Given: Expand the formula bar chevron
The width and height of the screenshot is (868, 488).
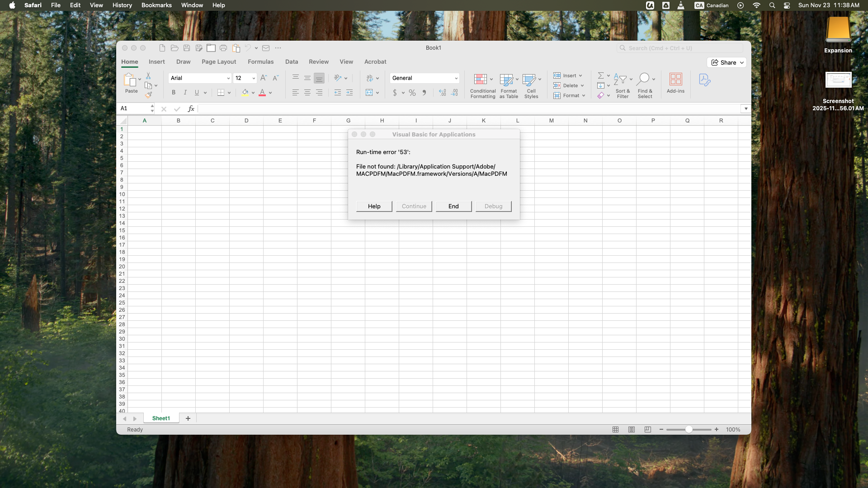Looking at the screenshot, I should pyautogui.click(x=746, y=108).
